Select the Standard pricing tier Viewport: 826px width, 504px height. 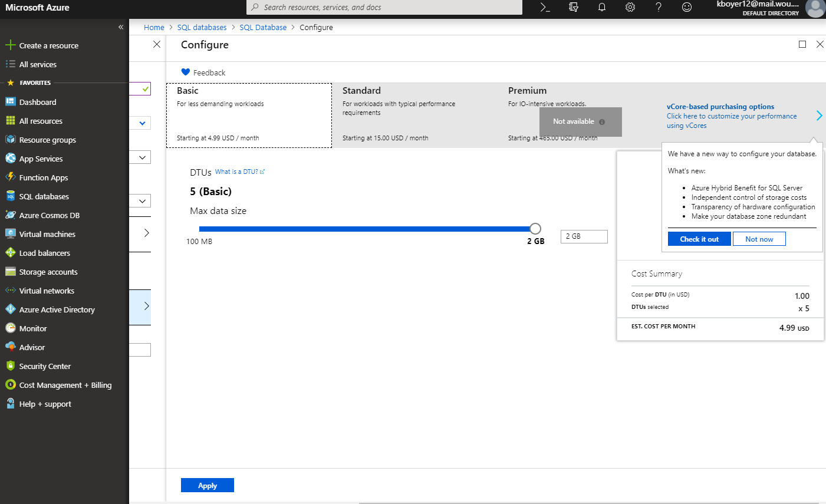pos(414,115)
